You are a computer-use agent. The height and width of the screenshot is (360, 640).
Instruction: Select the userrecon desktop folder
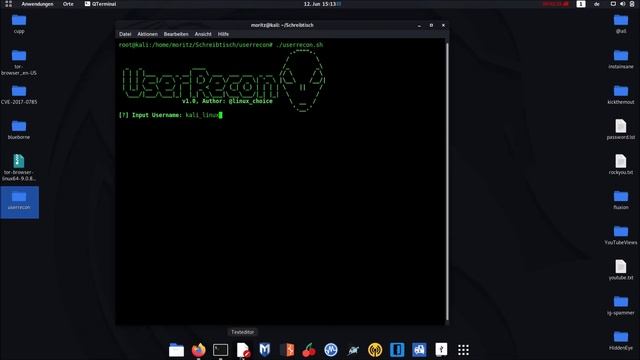tap(19, 201)
